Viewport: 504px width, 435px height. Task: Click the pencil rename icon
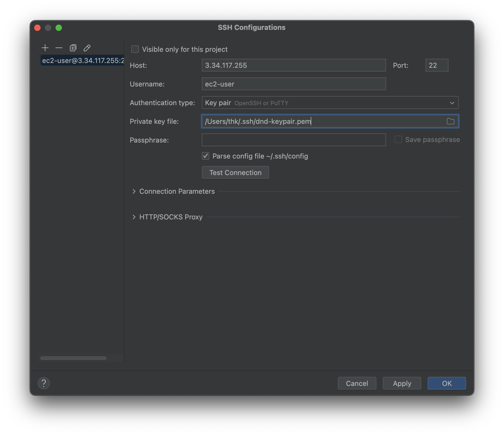(87, 48)
